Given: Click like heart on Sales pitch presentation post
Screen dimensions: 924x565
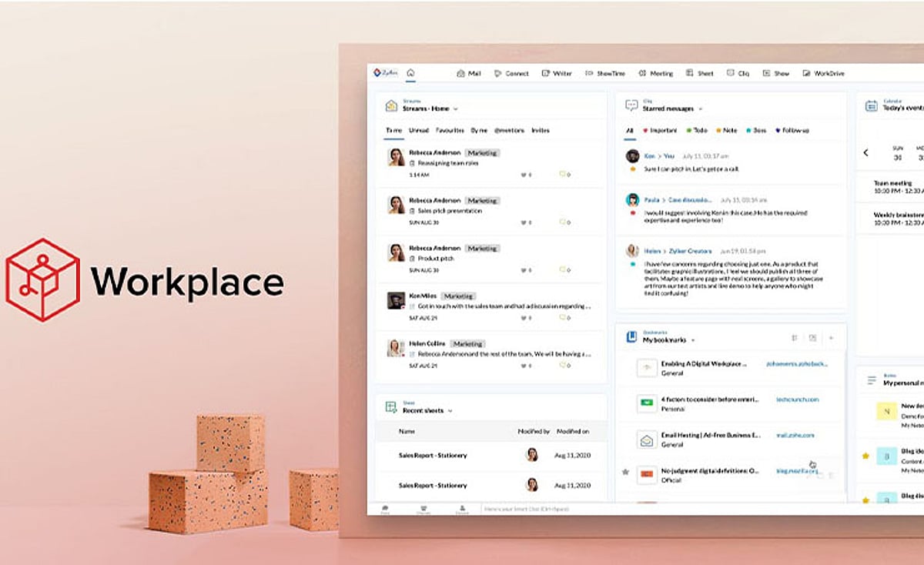Looking at the screenshot, I should 524,222.
